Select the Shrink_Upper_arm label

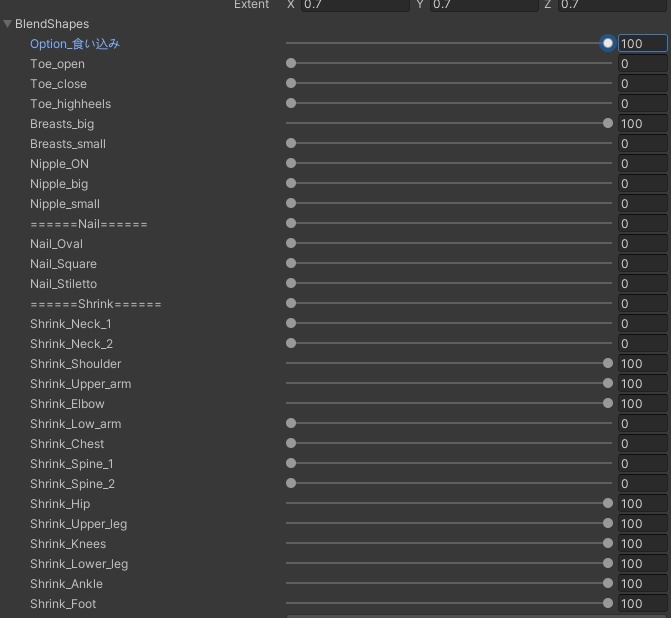[x=80, y=384]
